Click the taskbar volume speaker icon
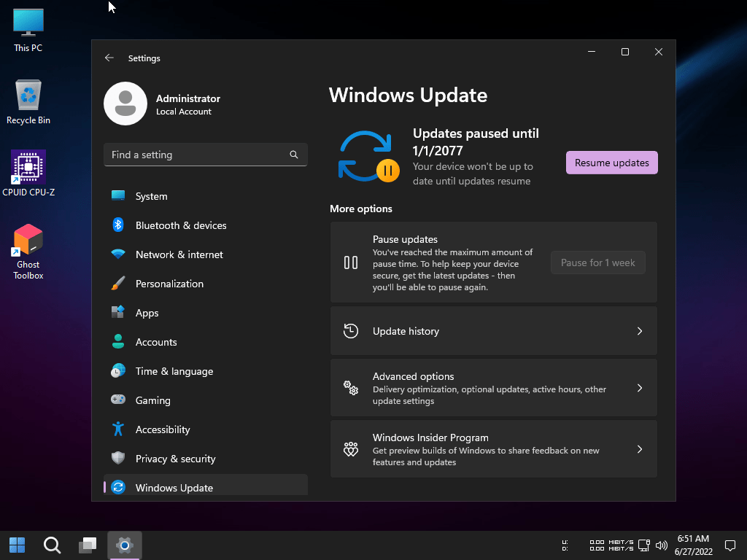The height and width of the screenshot is (560, 747). pos(662,545)
